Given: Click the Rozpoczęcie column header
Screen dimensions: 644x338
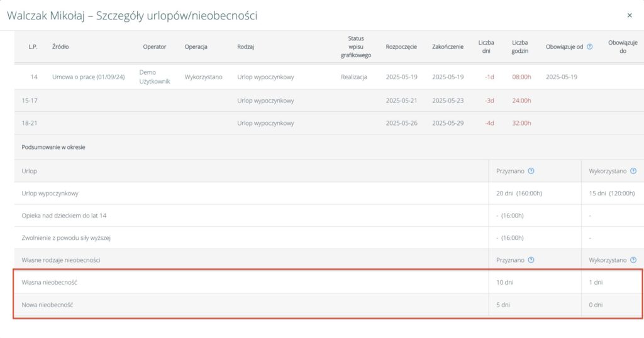Looking at the screenshot, I should [x=401, y=46].
